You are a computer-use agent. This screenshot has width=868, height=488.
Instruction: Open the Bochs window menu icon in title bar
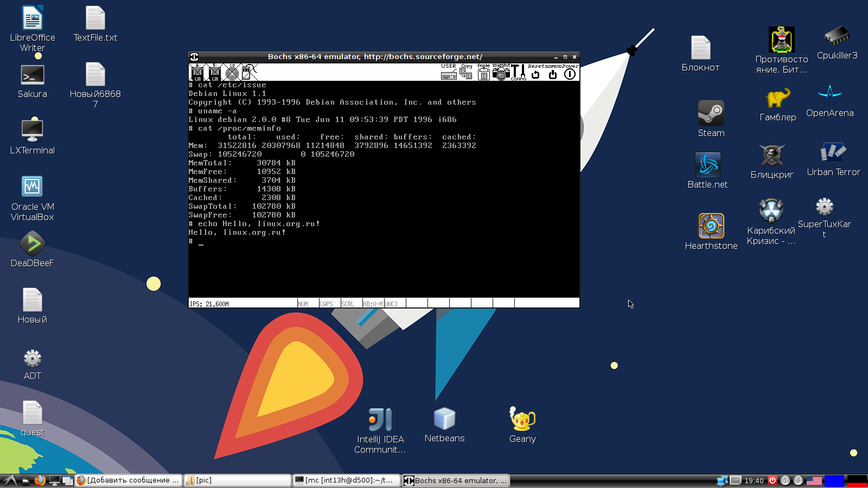click(194, 56)
